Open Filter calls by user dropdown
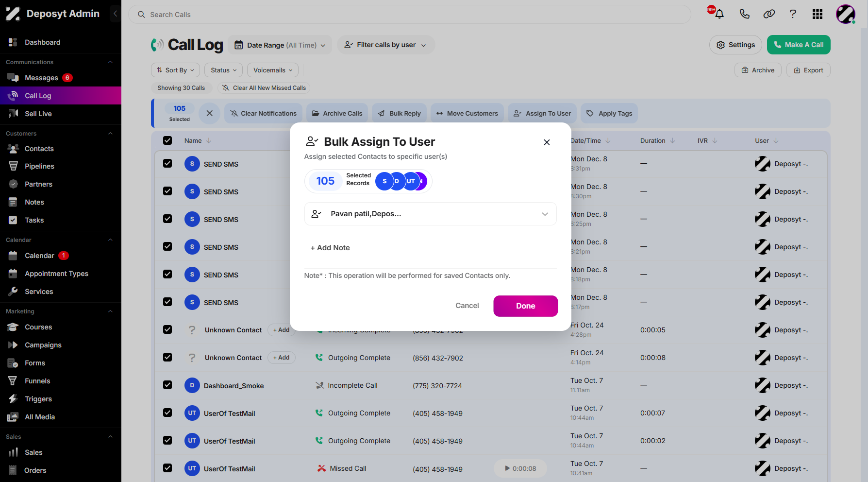This screenshot has width=868, height=482. [385, 45]
